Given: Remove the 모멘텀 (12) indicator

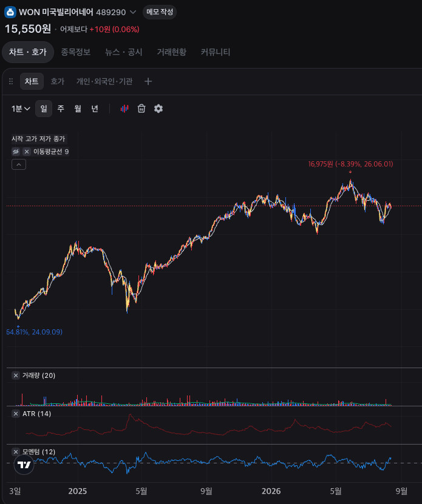Looking at the screenshot, I should coord(16,452).
